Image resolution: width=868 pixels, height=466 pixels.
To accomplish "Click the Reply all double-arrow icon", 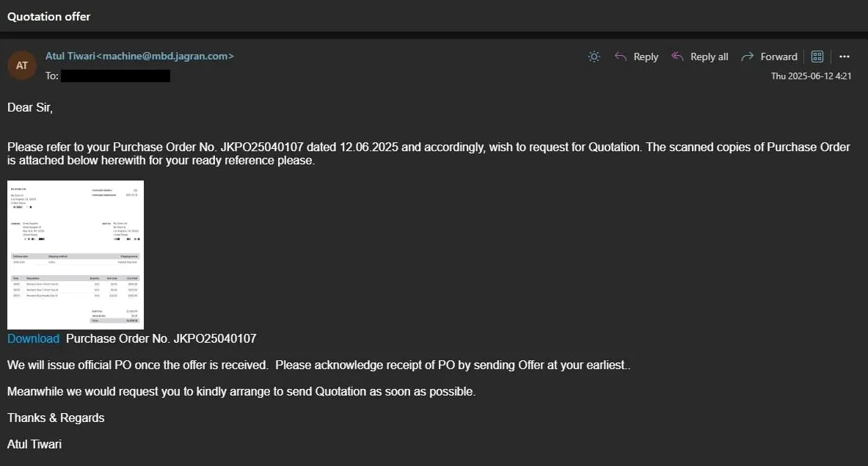I will pyautogui.click(x=677, y=57).
